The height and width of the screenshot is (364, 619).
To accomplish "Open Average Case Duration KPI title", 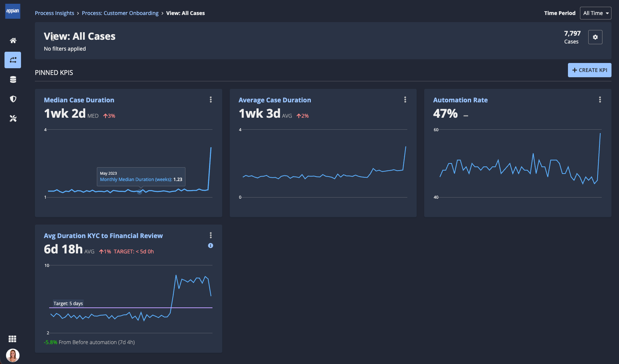I will (275, 100).
